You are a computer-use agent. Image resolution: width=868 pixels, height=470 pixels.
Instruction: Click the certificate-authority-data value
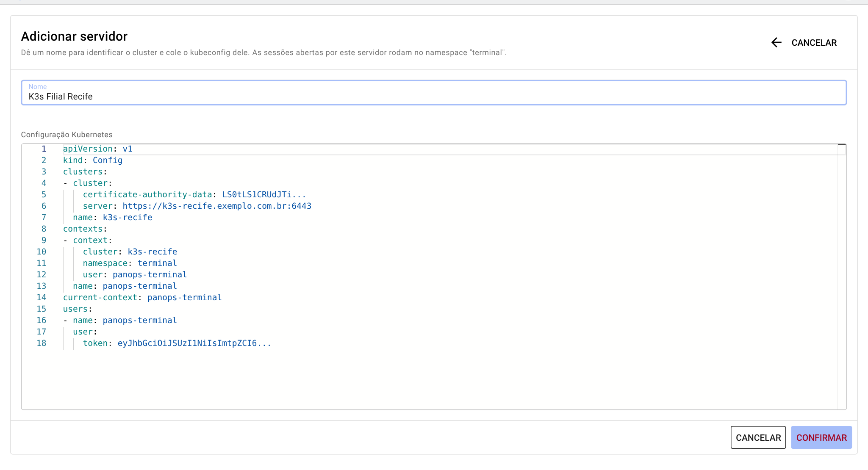[264, 195]
